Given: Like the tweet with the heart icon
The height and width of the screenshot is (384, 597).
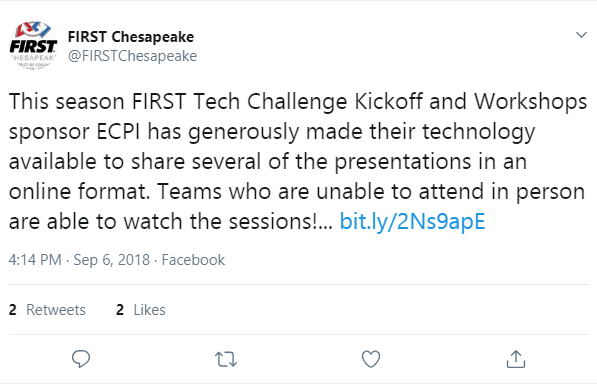Looking at the screenshot, I should (371, 359).
